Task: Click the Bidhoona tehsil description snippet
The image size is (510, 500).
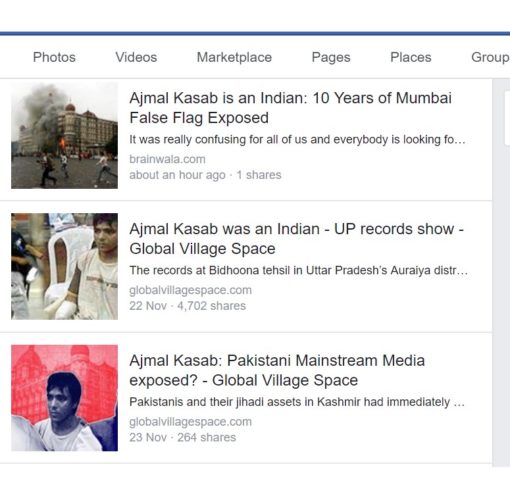Action: click(x=298, y=270)
